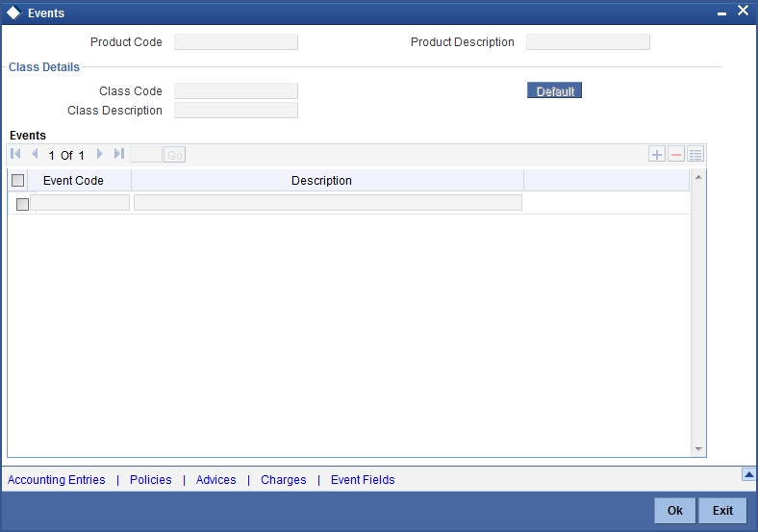Click the Description column header
Image resolution: width=758 pixels, height=532 pixels.
coord(327,181)
